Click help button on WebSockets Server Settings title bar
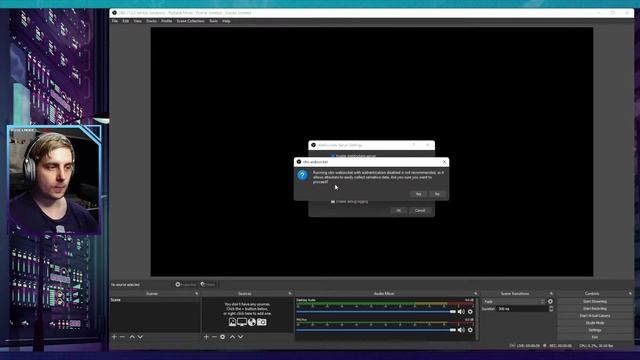 (x=413, y=145)
